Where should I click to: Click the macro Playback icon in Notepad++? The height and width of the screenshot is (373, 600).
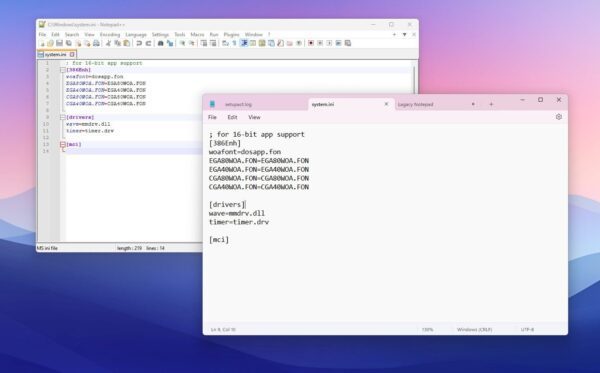329,43
